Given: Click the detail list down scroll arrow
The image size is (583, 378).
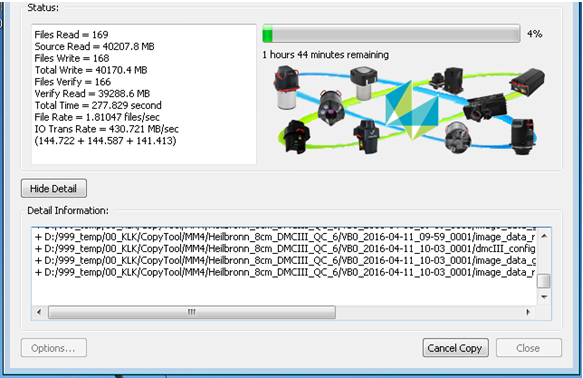Looking at the screenshot, I should tap(544, 297).
